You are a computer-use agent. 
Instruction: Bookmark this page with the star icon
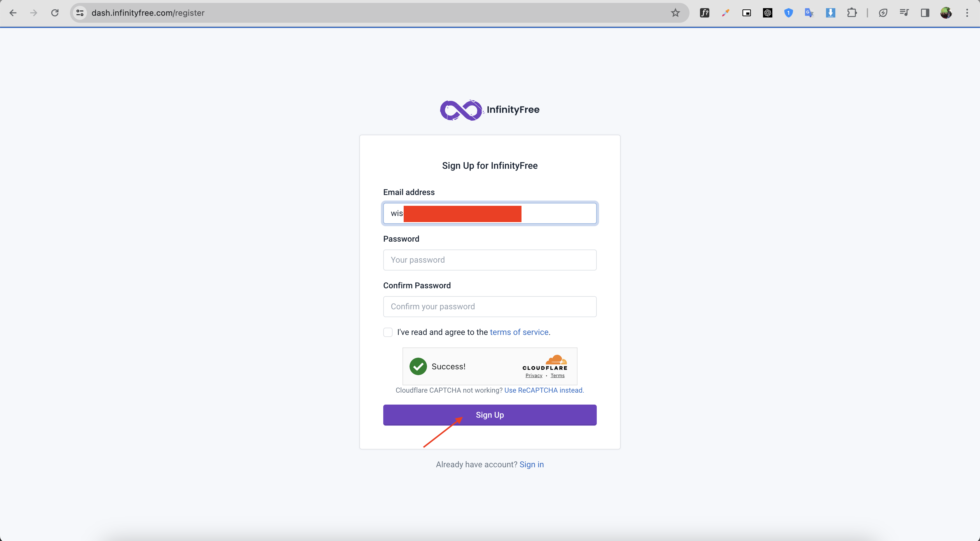(x=675, y=13)
